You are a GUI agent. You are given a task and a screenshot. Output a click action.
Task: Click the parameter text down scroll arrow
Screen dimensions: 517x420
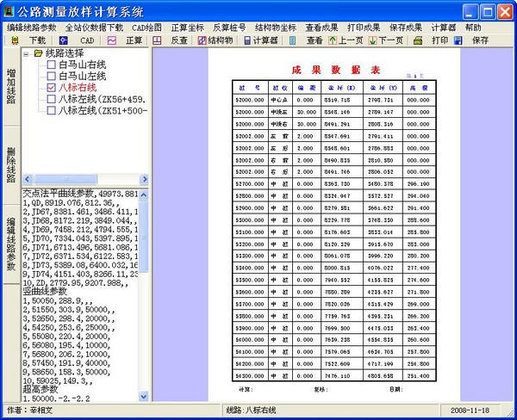144,396
